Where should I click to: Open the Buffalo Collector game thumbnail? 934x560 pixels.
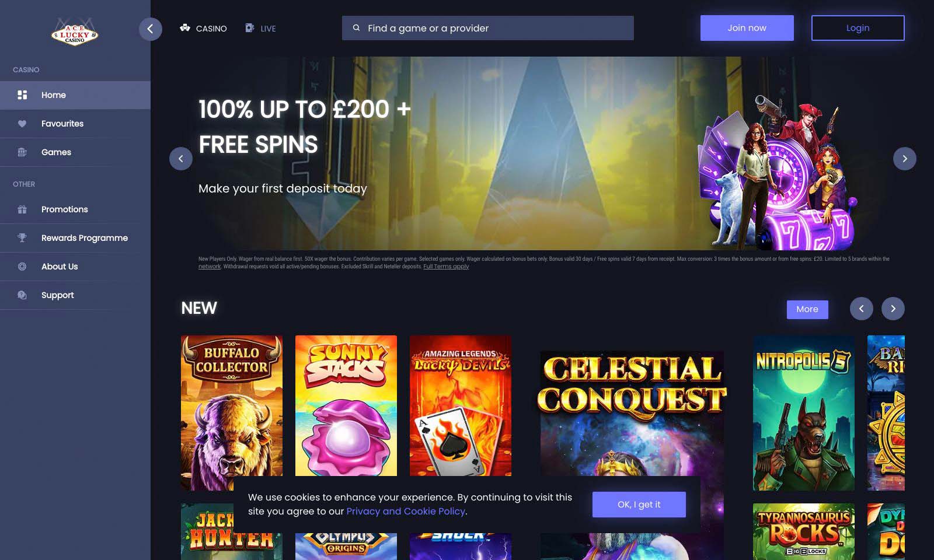click(x=232, y=412)
